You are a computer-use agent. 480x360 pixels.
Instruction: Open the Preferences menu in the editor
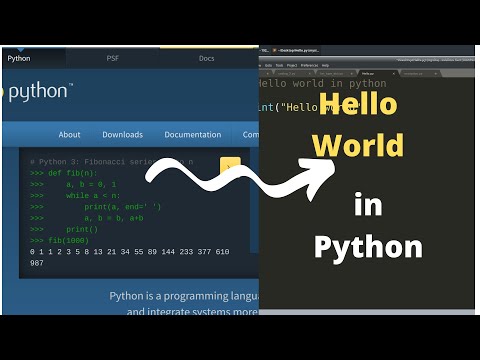pyautogui.click(x=309, y=65)
